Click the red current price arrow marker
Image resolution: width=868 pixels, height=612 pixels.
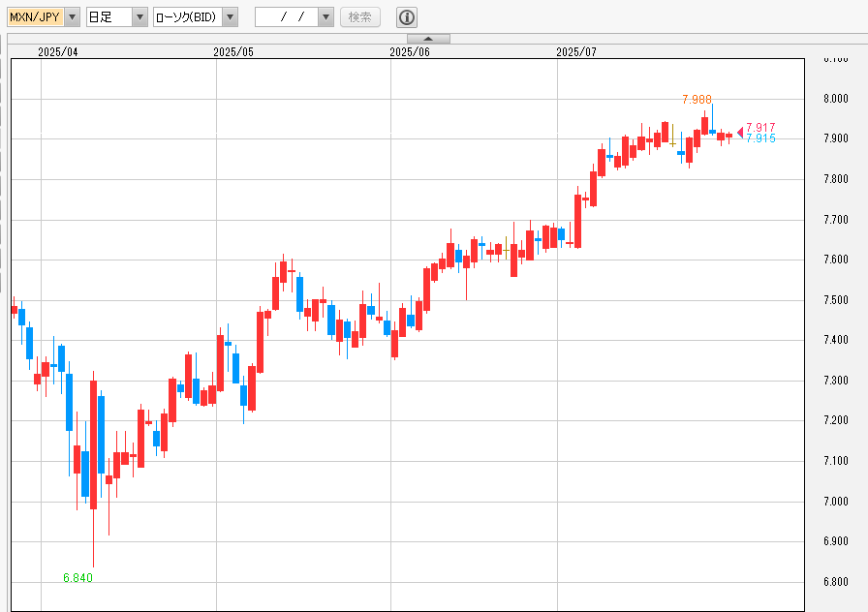(x=741, y=132)
